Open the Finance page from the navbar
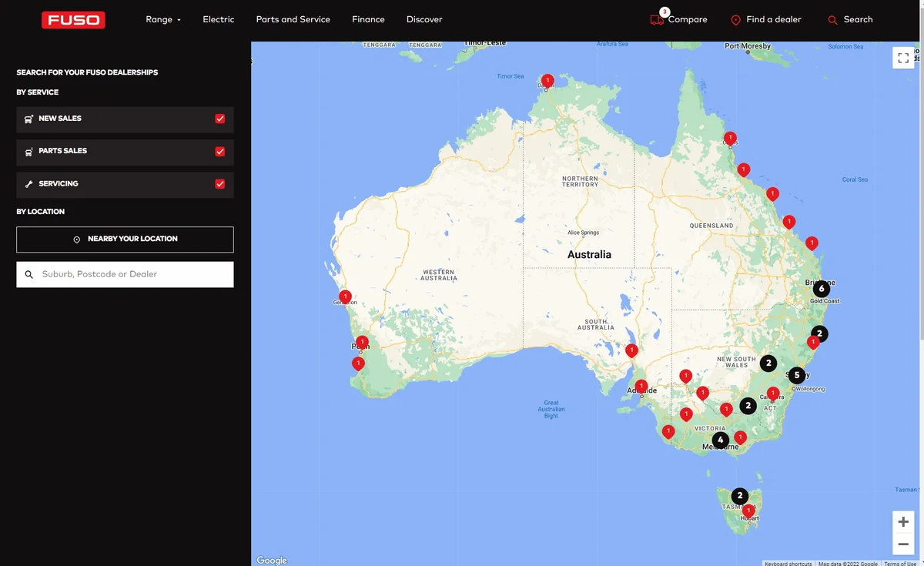The image size is (924, 566). point(368,19)
